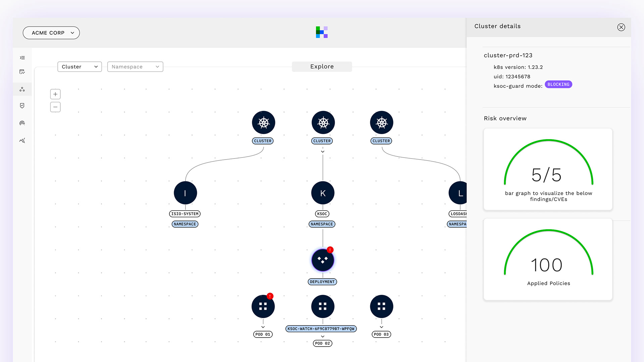Screen dimensions: 644x362
Task: Zoom in with the plus button
Action: tap(55, 94)
